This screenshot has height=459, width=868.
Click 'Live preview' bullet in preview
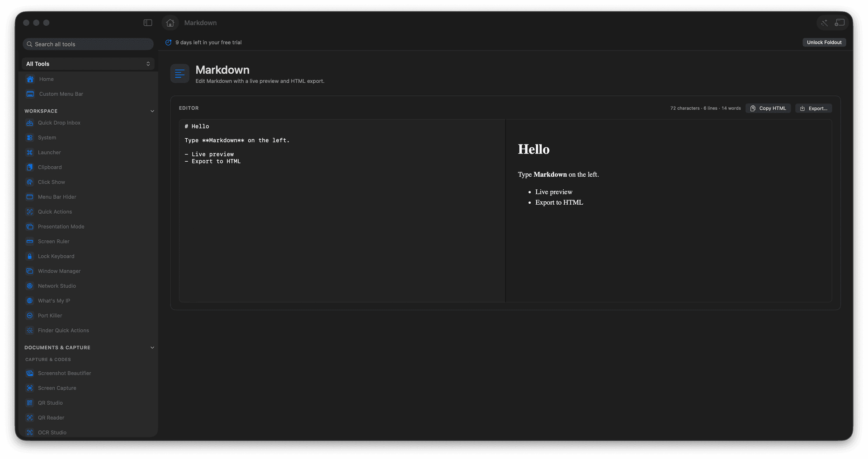554,192
